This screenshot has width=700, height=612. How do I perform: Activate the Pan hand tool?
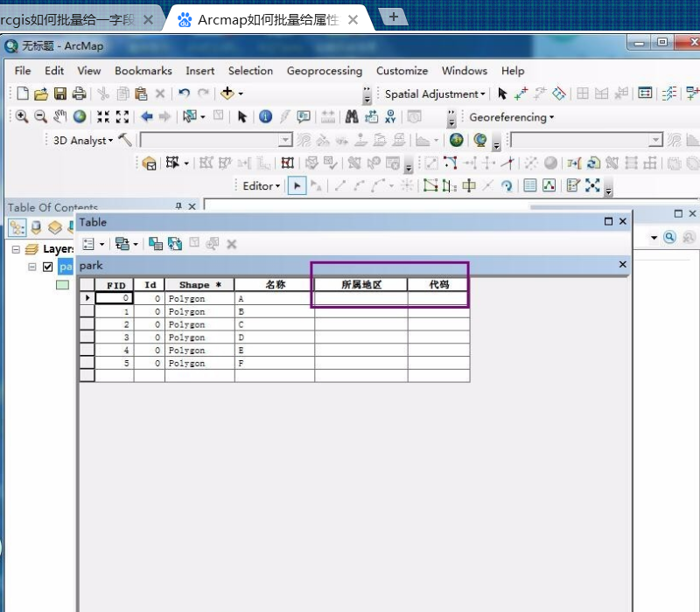click(59, 117)
